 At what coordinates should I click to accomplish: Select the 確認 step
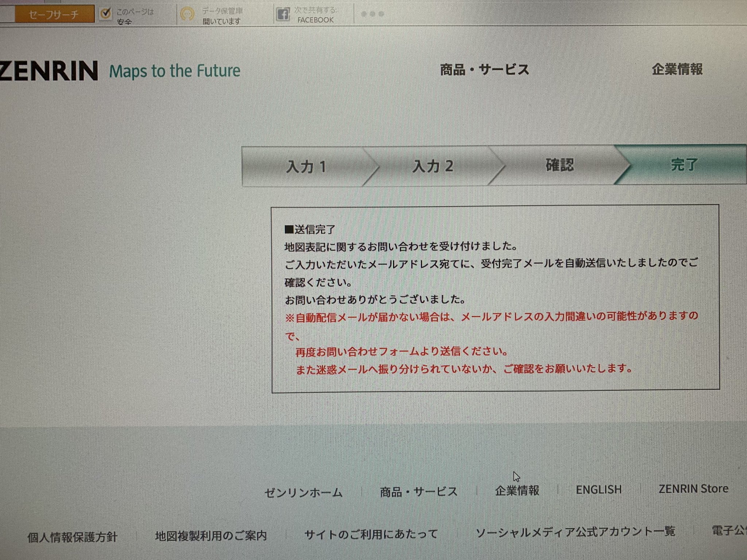tap(560, 165)
